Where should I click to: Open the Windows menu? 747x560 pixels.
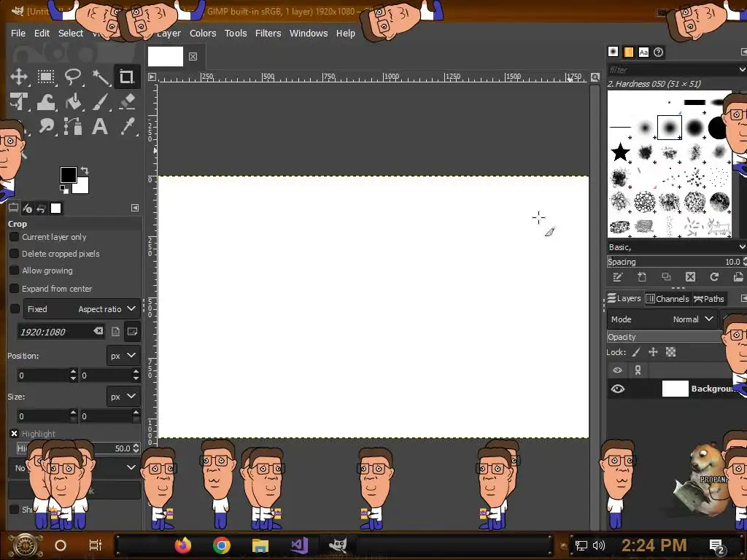[309, 33]
